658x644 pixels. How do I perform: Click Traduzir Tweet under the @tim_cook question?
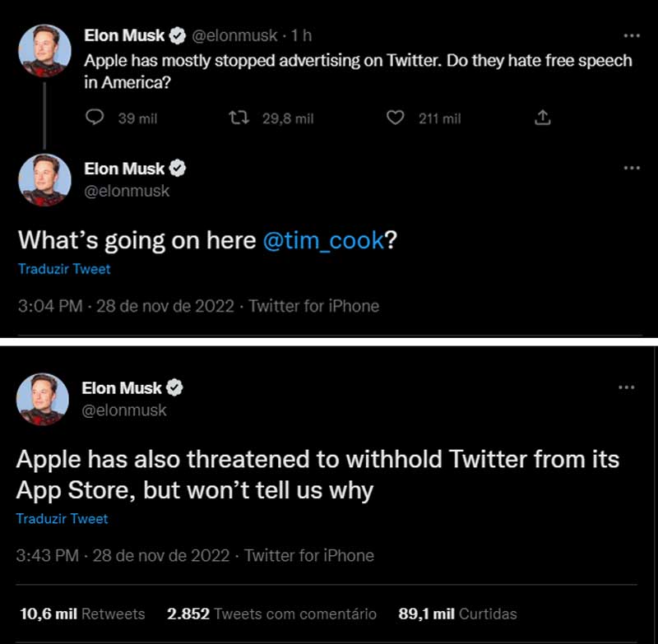click(64, 269)
